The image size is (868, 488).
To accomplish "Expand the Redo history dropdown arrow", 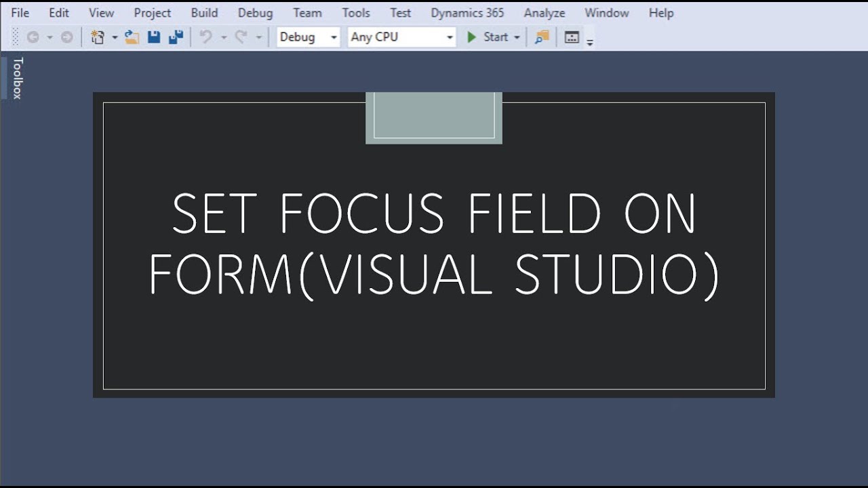I will click(258, 38).
